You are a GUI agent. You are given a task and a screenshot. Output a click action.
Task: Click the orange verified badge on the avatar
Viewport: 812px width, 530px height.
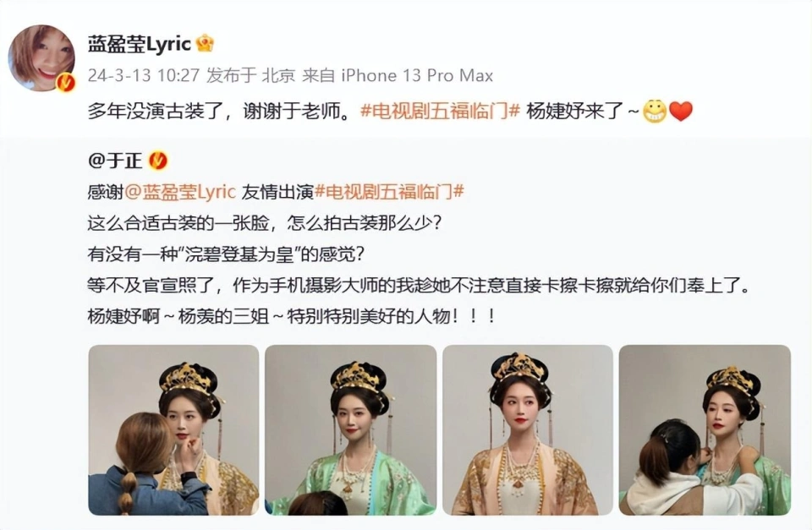click(x=66, y=83)
